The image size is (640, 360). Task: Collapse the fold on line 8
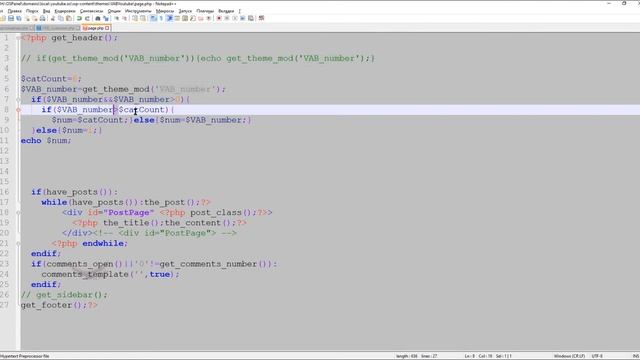tap(18, 109)
